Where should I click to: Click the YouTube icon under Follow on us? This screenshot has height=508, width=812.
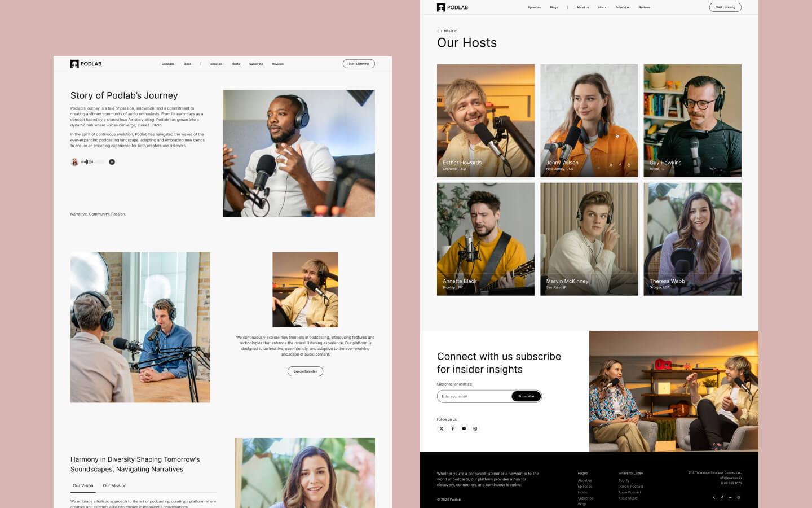464,428
